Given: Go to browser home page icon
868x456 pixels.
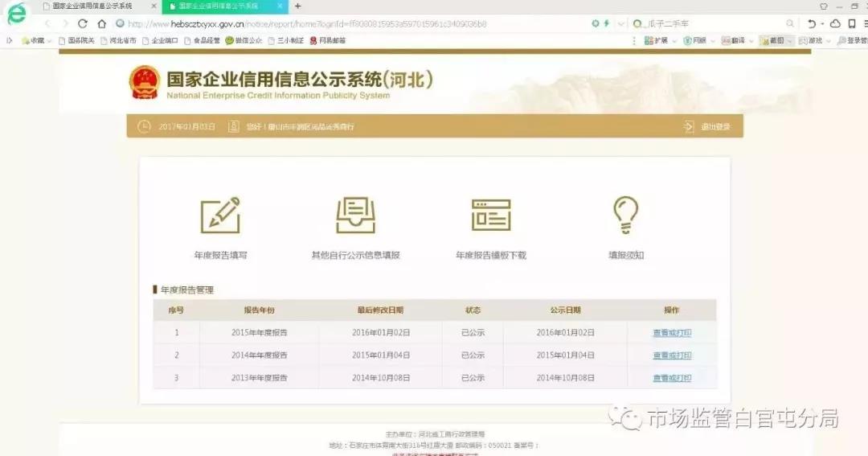Looking at the screenshot, I should pos(102,24).
